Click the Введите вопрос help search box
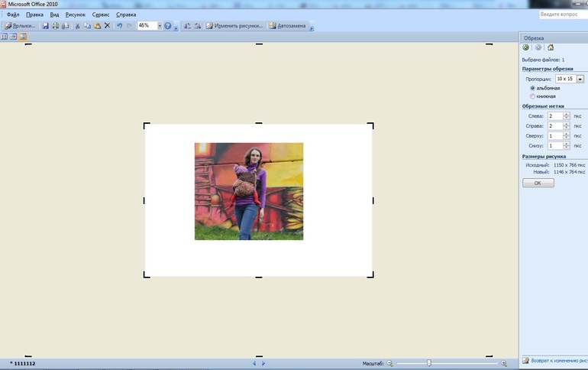 click(x=564, y=15)
